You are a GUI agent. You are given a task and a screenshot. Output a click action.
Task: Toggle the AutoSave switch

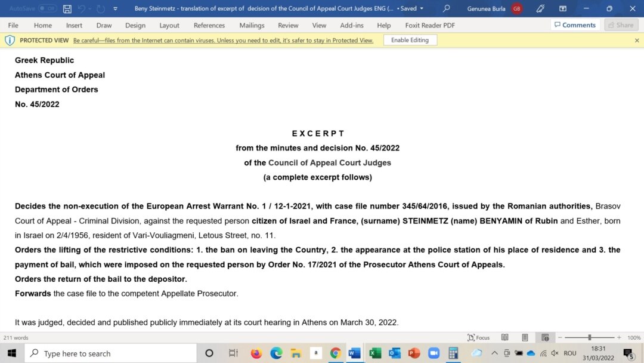pos(48,8)
